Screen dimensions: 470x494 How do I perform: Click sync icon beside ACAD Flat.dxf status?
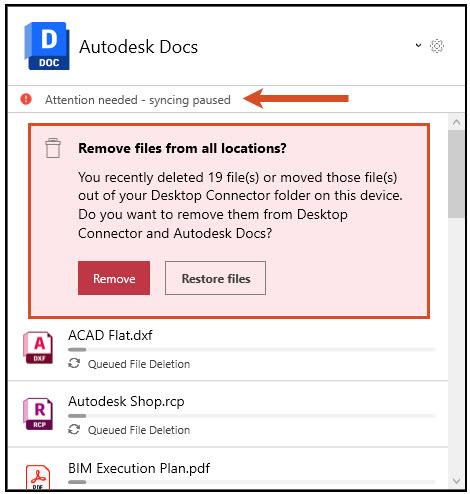tap(74, 363)
